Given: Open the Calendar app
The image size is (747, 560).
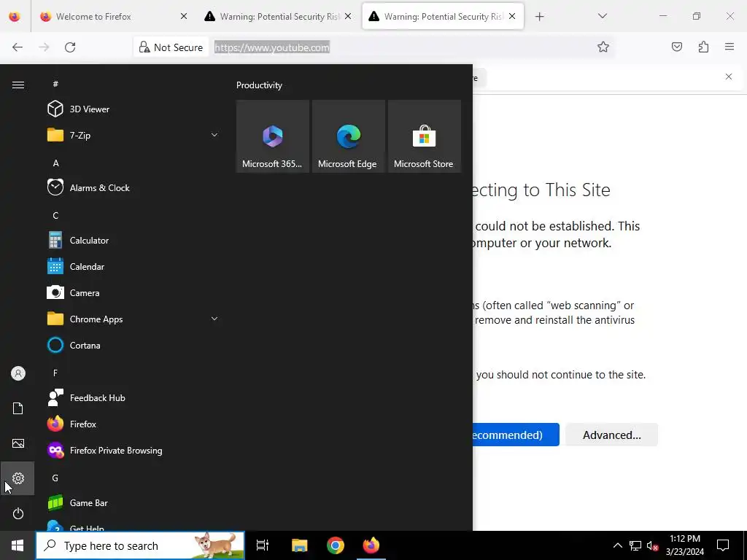Looking at the screenshot, I should tap(133, 267).
